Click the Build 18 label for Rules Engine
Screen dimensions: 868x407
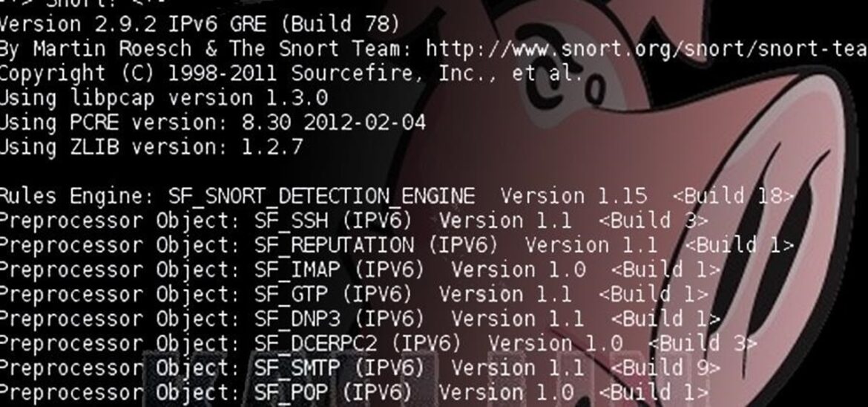[x=733, y=196]
